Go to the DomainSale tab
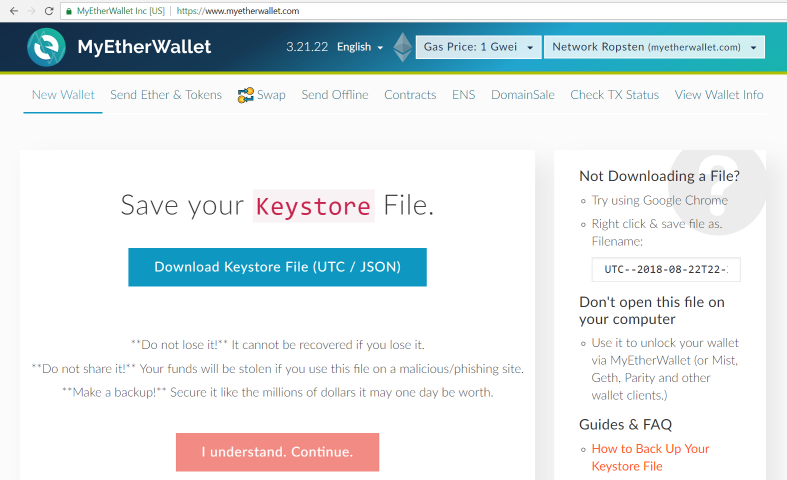 (522, 95)
